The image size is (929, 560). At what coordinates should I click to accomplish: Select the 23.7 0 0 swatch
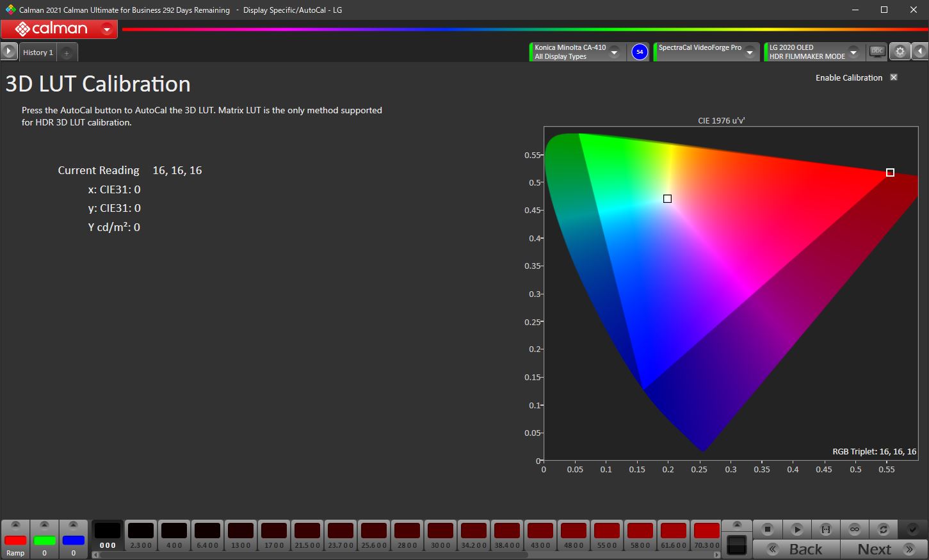point(341,536)
